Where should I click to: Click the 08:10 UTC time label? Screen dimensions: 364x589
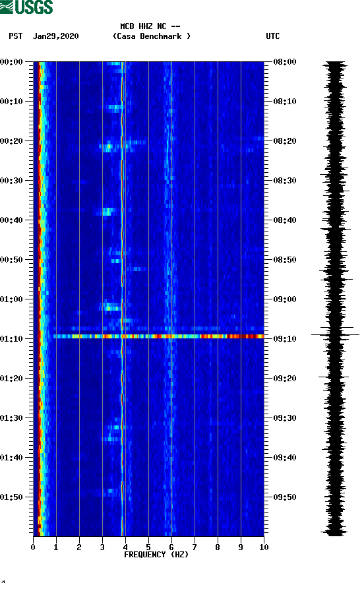tap(285, 102)
